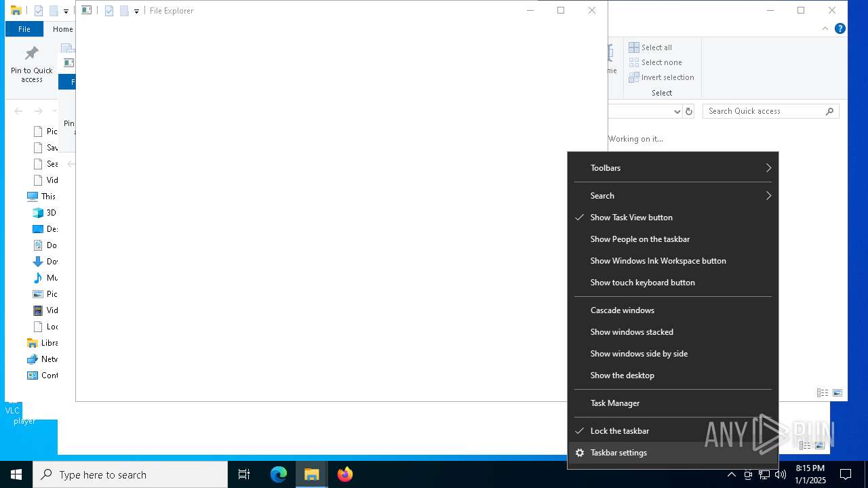Viewport: 868px width, 488px height.
Task: Collapse the ribbon with the chevron arrow
Action: (825, 28)
